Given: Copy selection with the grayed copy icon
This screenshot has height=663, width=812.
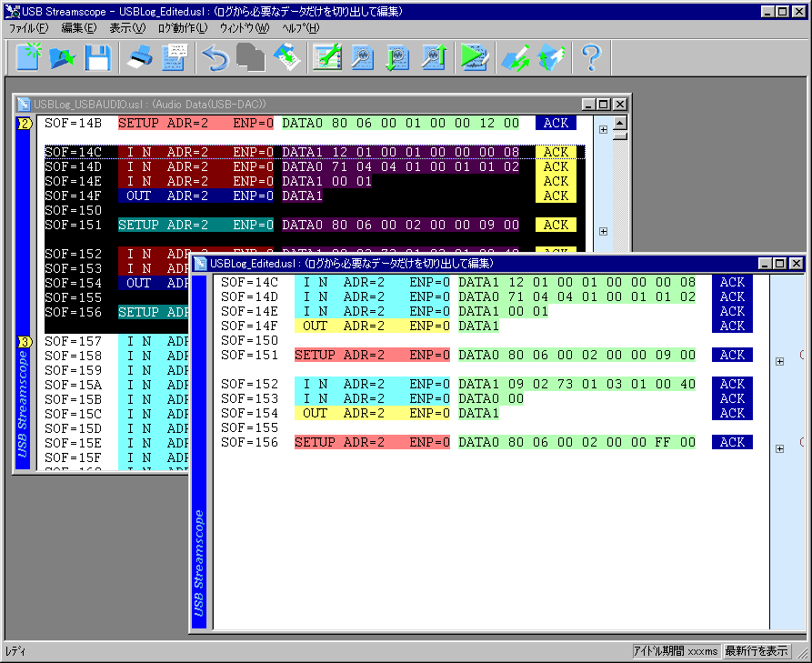Looking at the screenshot, I should pos(251,57).
